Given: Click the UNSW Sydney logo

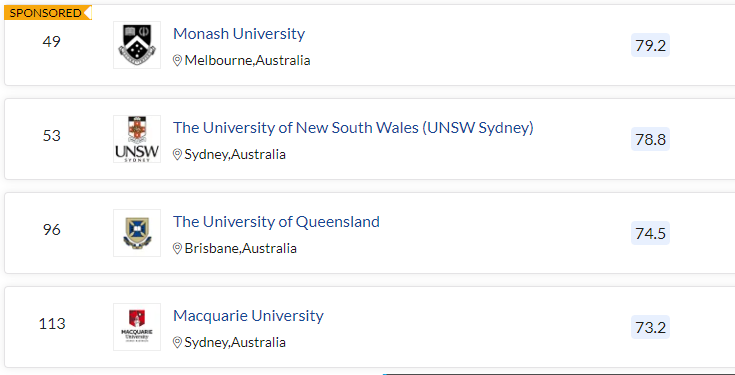Looking at the screenshot, I should click(137, 139).
